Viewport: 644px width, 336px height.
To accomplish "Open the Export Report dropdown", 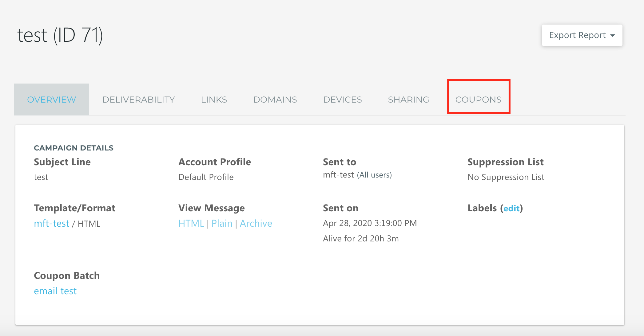I will [x=577, y=35].
